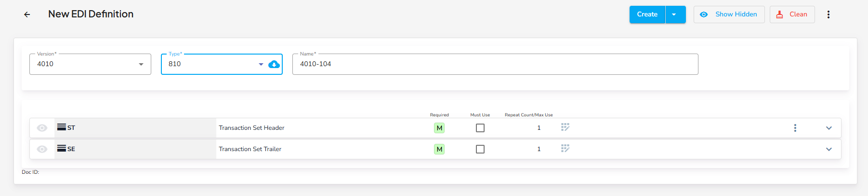Image resolution: width=868 pixels, height=196 pixels.
Task: Click the green M badge on SE row
Action: [x=439, y=149]
